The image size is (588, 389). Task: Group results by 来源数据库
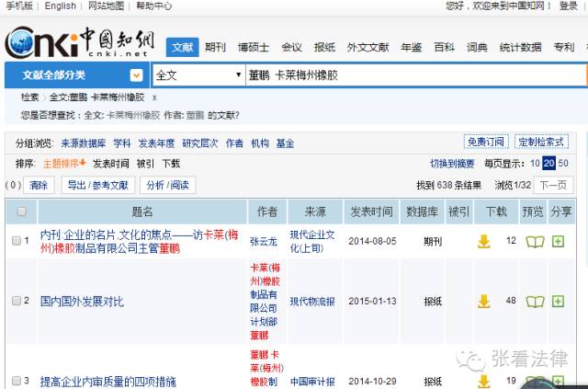[x=84, y=143]
